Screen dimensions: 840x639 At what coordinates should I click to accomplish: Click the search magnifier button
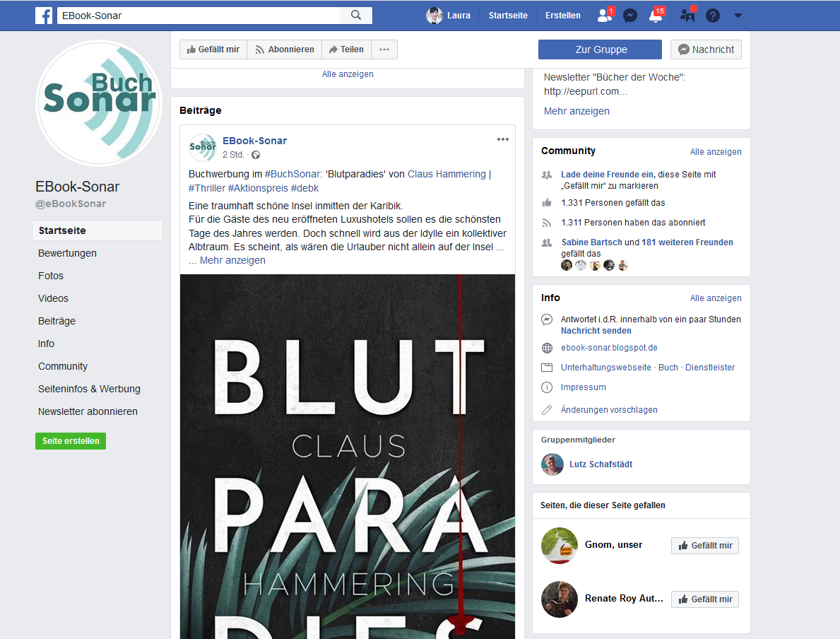tap(356, 16)
